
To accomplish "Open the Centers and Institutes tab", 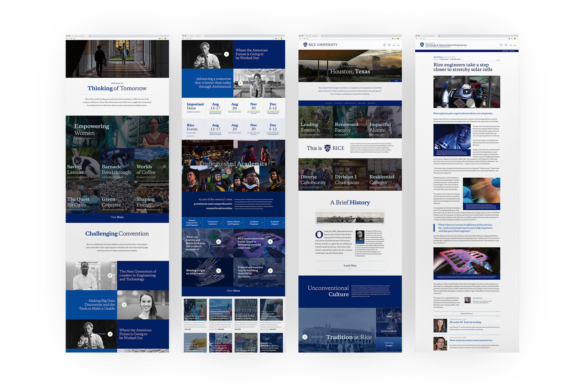I will (x=213, y=223).
